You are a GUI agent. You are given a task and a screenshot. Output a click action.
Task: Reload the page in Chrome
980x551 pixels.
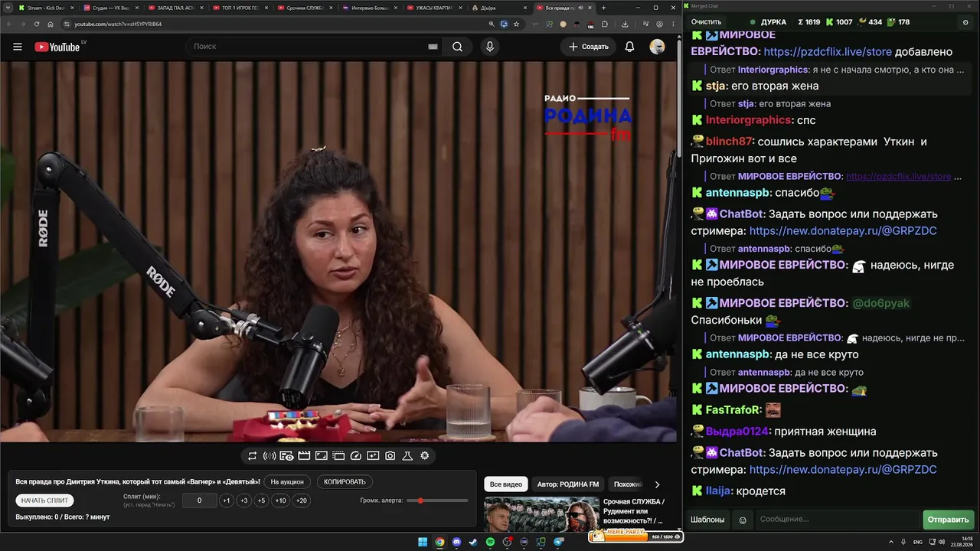pyautogui.click(x=36, y=24)
